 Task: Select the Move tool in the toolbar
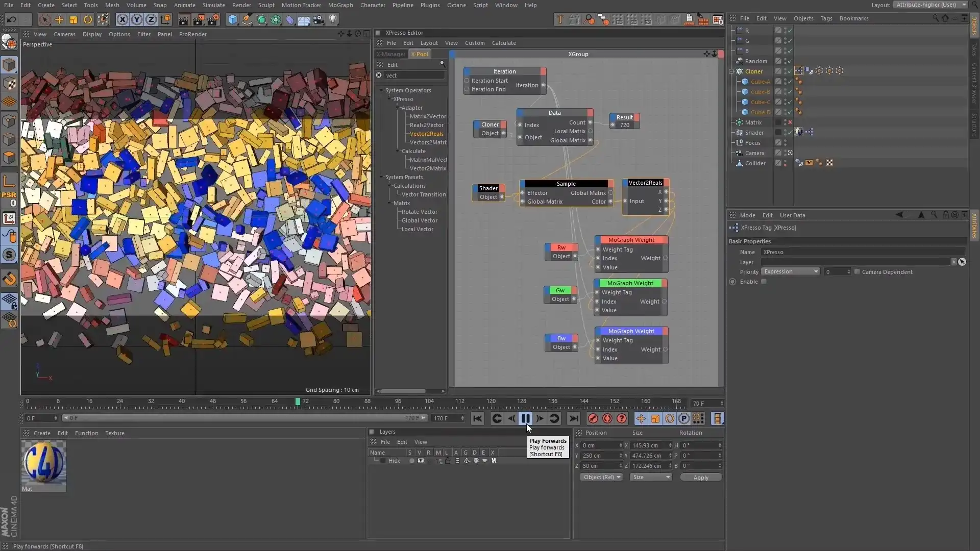click(x=60, y=19)
